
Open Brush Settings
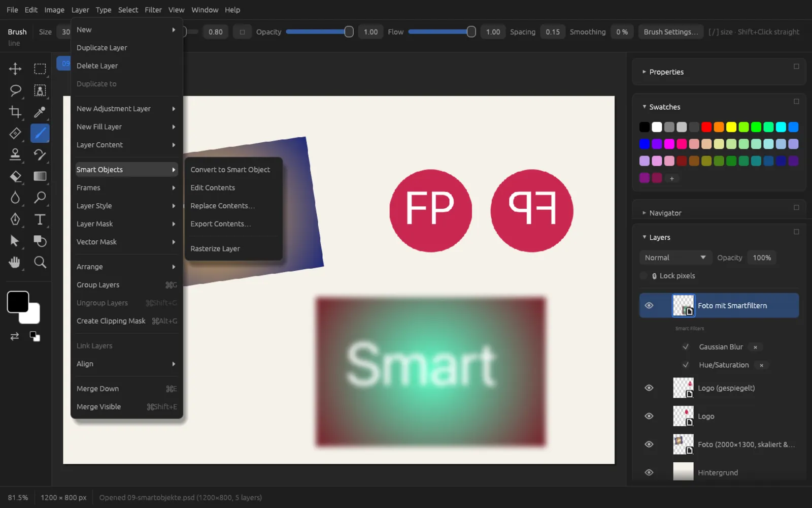pyautogui.click(x=671, y=31)
